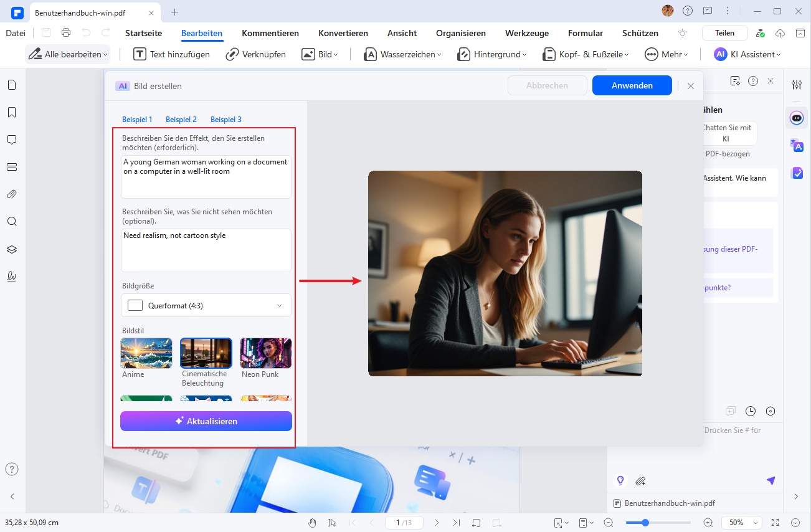
Task: Switch to the Kommentieren tab
Action: pyautogui.click(x=270, y=33)
